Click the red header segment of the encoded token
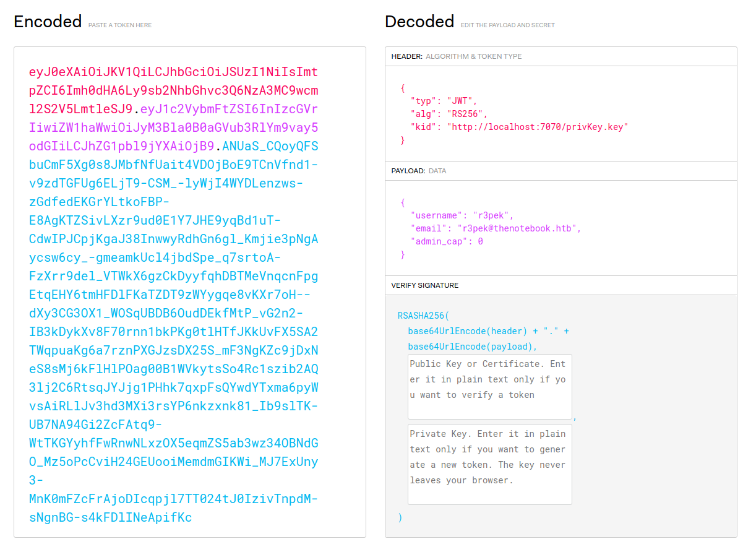Image resolution: width=756 pixels, height=552 pixels. point(173,90)
